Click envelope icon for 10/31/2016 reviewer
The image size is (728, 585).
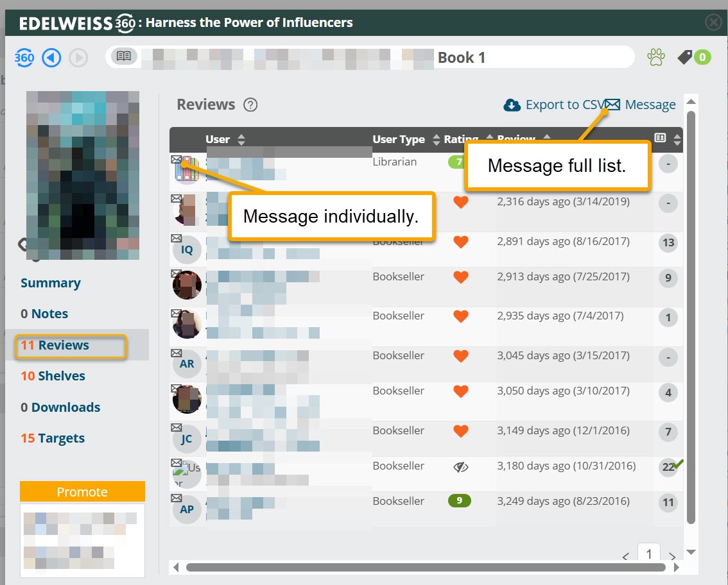[x=176, y=462]
